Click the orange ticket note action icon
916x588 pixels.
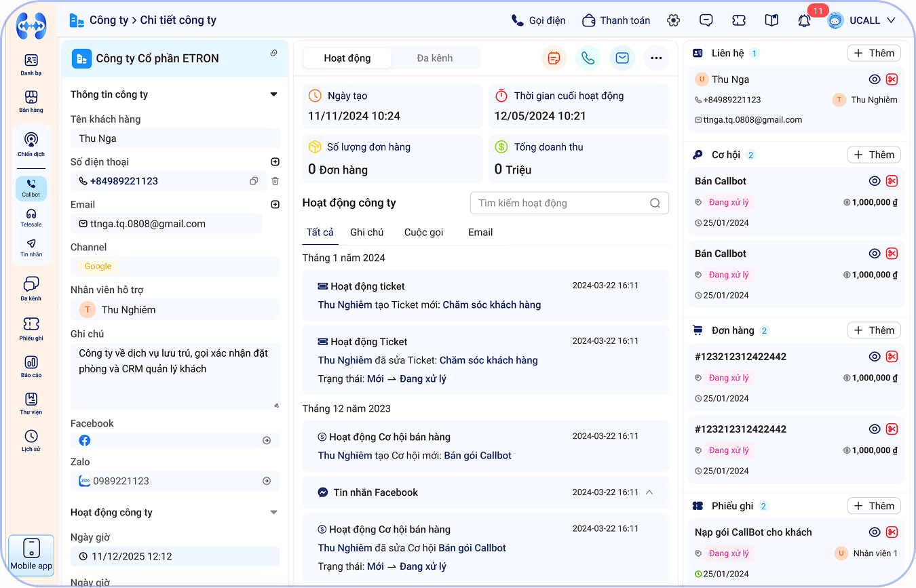tap(554, 58)
